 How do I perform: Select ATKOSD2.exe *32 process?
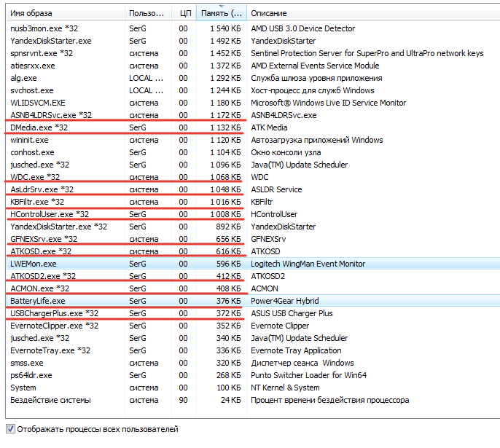[43, 276]
